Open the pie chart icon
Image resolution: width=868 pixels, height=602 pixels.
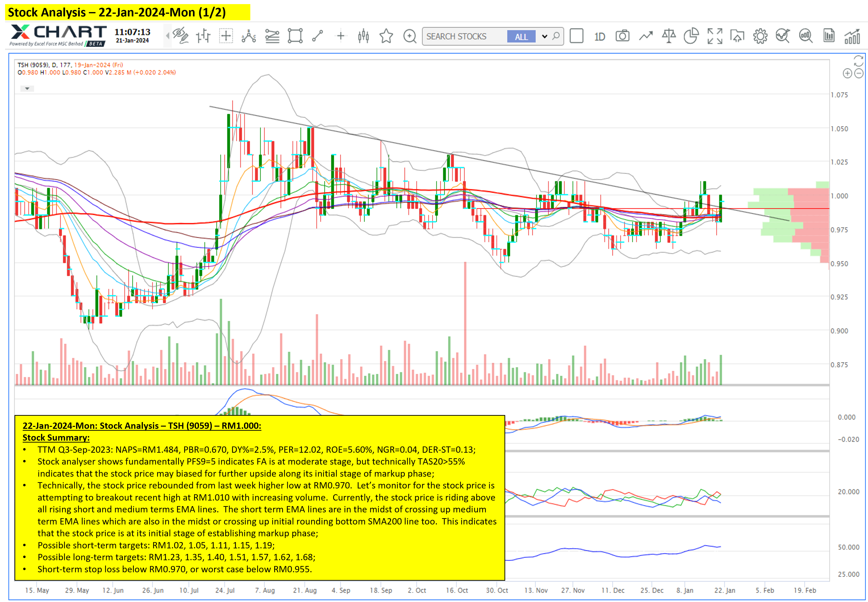[691, 36]
